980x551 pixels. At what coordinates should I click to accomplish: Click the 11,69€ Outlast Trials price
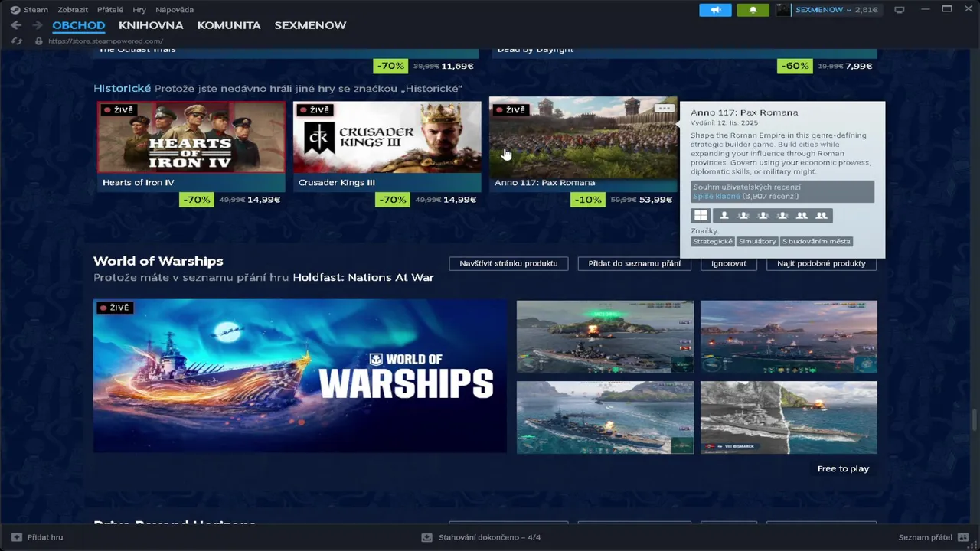(x=458, y=66)
